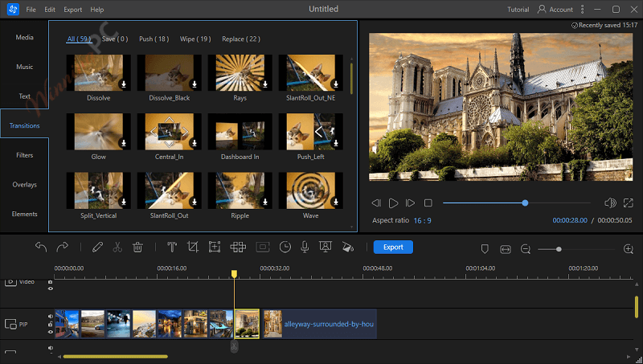This screenshot has height=364, width=643.
Task: Click timeline horizontal scroll left arrow
Action: pos(59,357)
